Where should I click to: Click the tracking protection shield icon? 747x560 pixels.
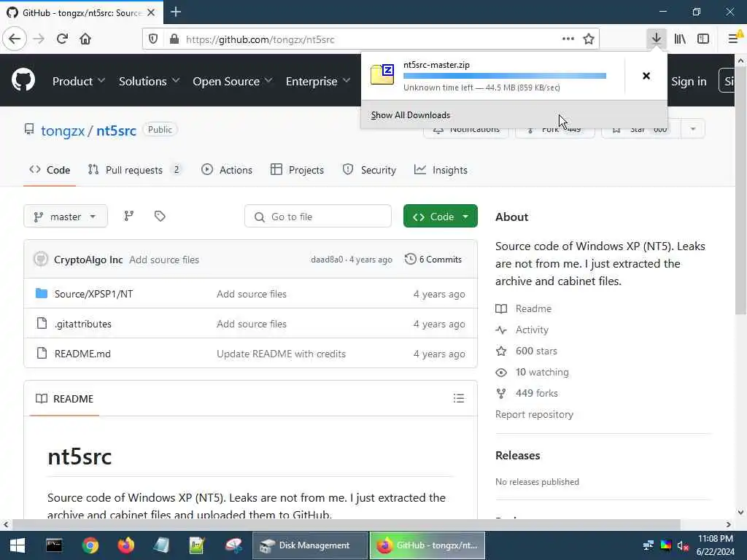[153, 39]
